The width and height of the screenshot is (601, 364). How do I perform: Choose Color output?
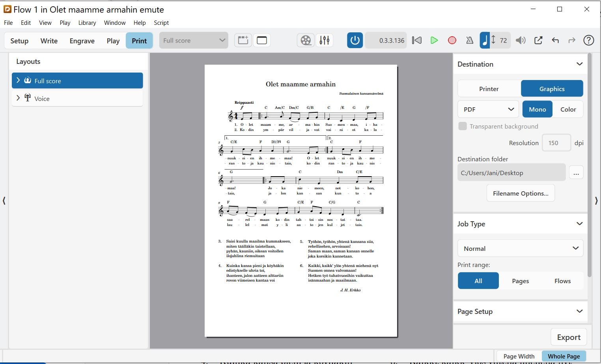[568, 109]
